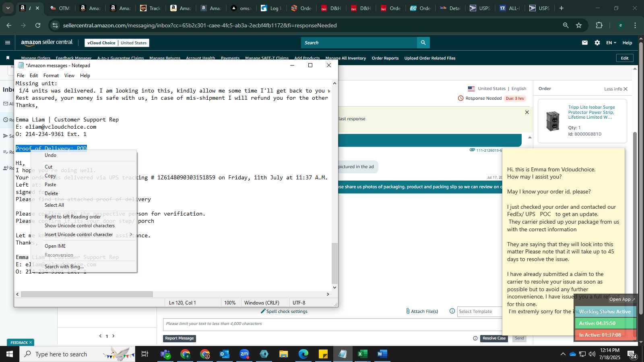Click the Resolve Case button
Viewport: 644px width, 362px height.
494,338
